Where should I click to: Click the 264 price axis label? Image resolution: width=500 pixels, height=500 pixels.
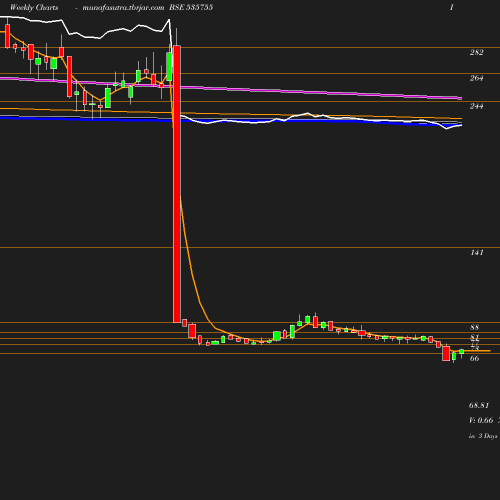pos(476,78)
